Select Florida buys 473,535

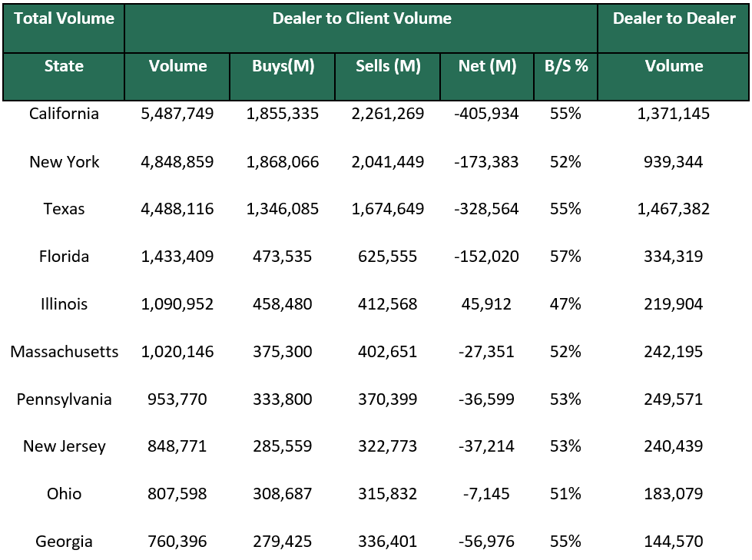(283, 257)
